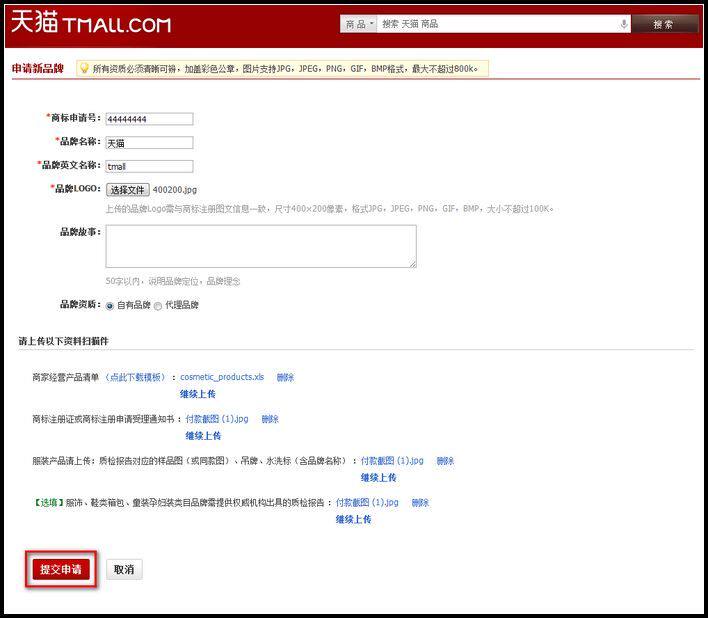
Task: Click the 商标申请号 input field
Action: [x=149, y=119]
